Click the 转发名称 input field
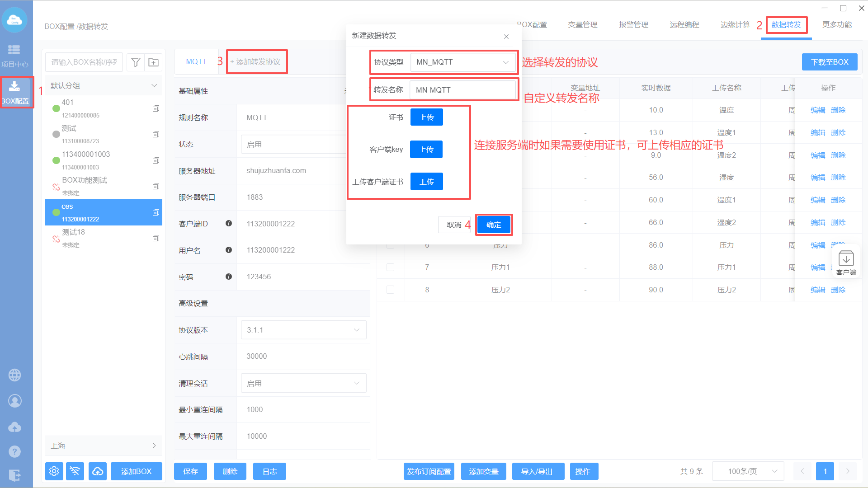 click(x=462, y=90)
